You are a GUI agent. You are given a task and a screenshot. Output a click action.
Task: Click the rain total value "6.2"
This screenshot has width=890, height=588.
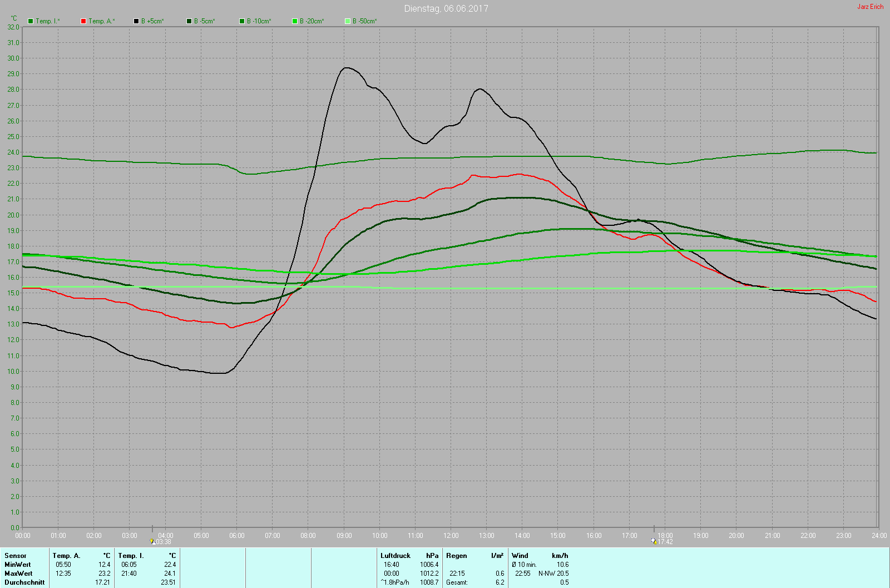(x=500, y=582)
